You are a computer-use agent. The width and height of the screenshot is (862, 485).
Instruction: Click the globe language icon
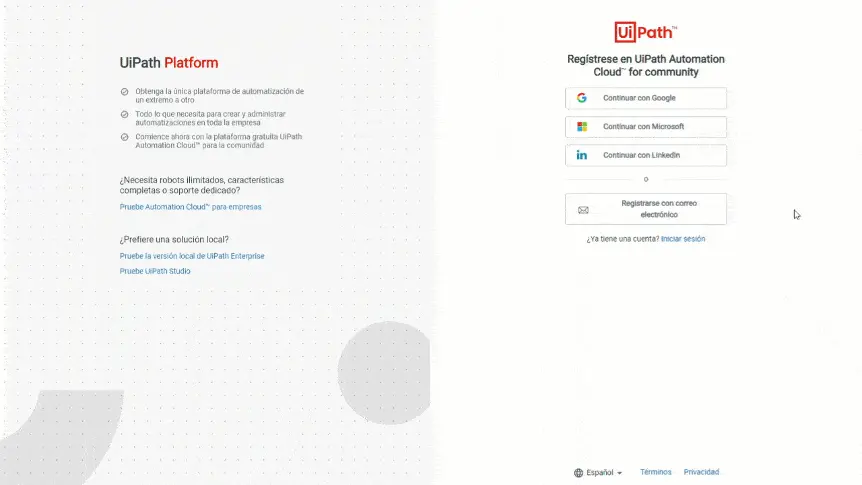click(578, 473)
